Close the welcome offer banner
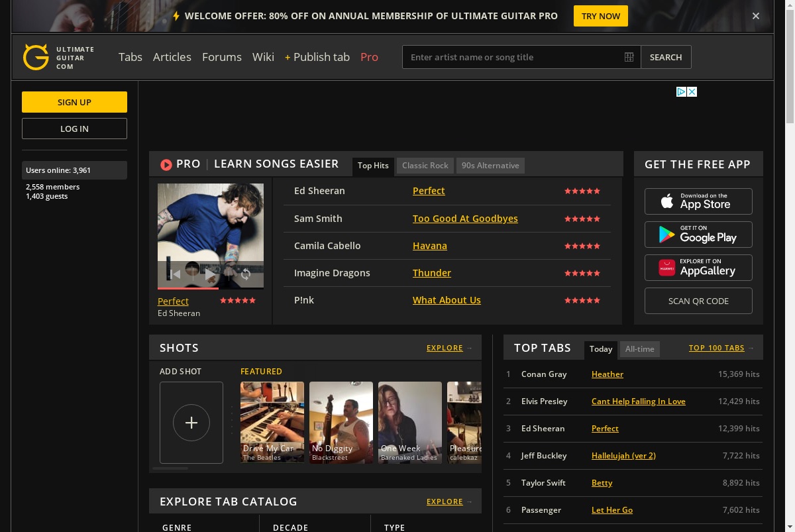The height and width of the screenshot is (532, 795). [756, 16]
